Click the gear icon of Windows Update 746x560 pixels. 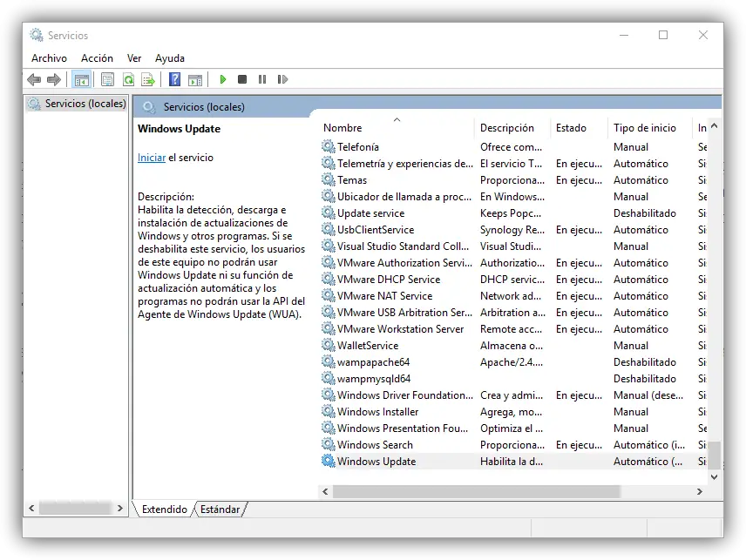329,461
